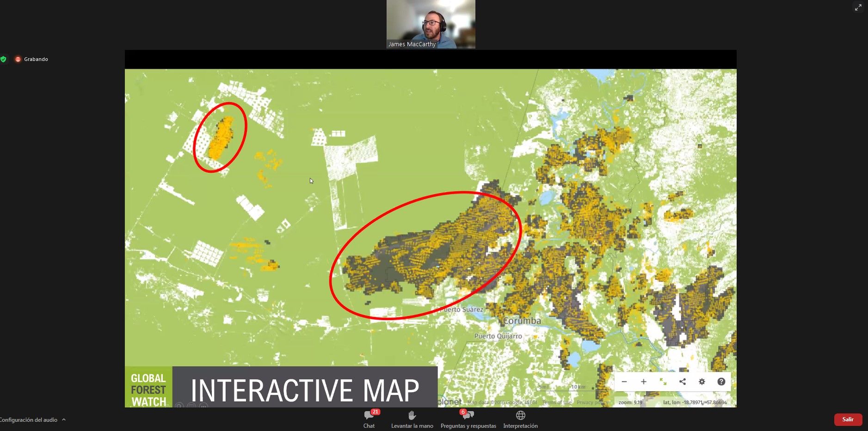Viewport: 868px width, 431px height.
Task: Click the green encryption shield icon
Action: tap(4, 59)
